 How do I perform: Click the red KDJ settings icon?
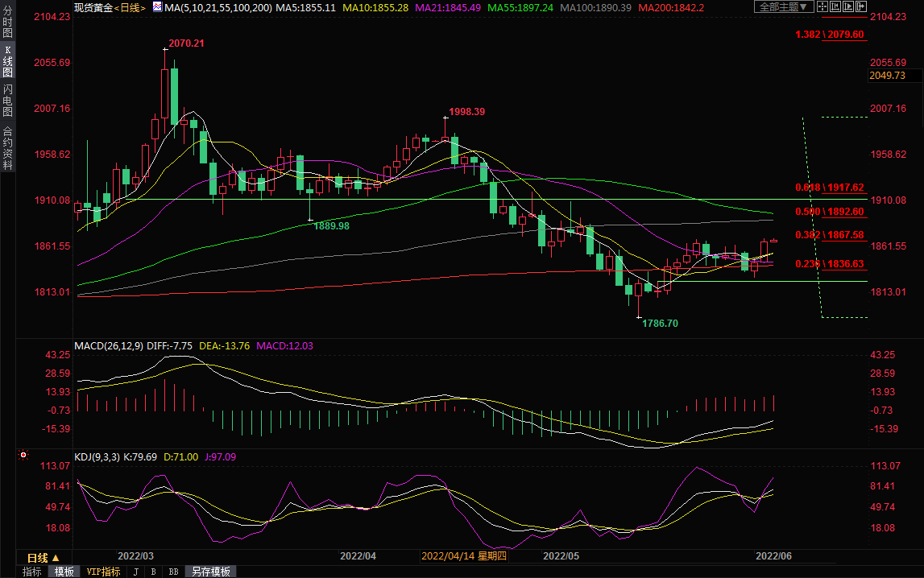(23, 455)
